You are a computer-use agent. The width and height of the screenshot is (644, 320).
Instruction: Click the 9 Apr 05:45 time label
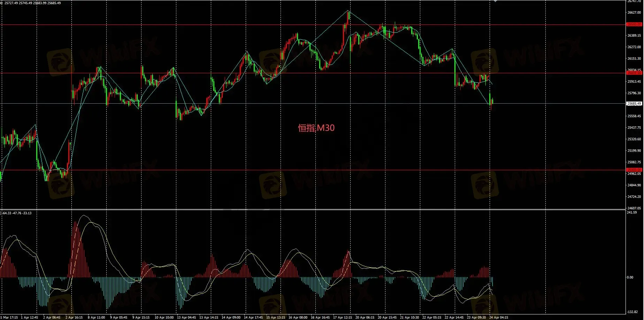(119, 318)
